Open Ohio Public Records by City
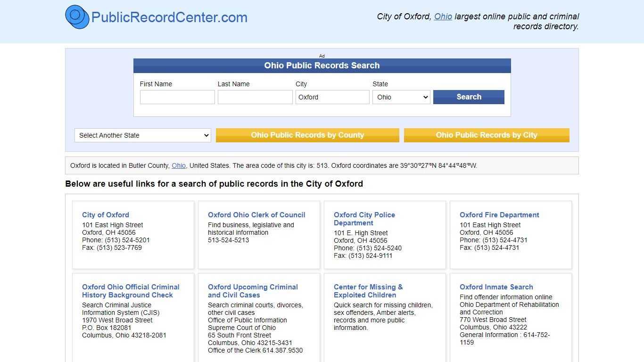This screenshot has width=644, height=362. (x=487, y=135)
